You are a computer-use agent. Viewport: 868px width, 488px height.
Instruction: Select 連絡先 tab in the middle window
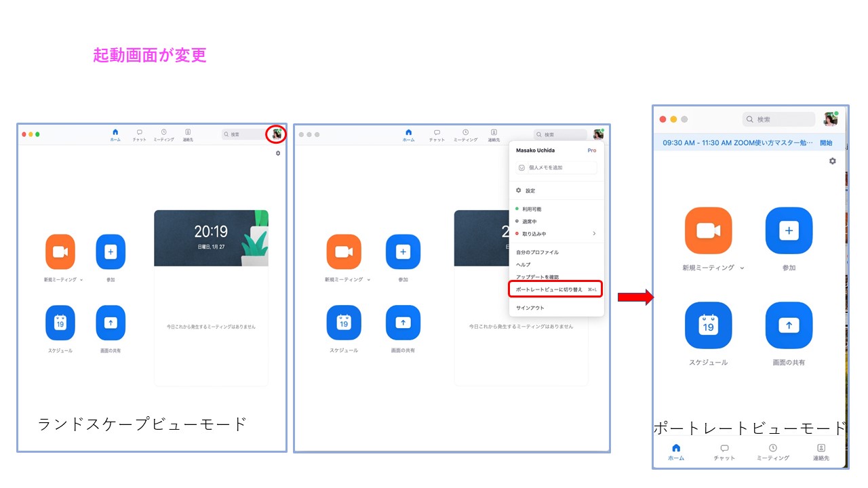pos(494,135)
